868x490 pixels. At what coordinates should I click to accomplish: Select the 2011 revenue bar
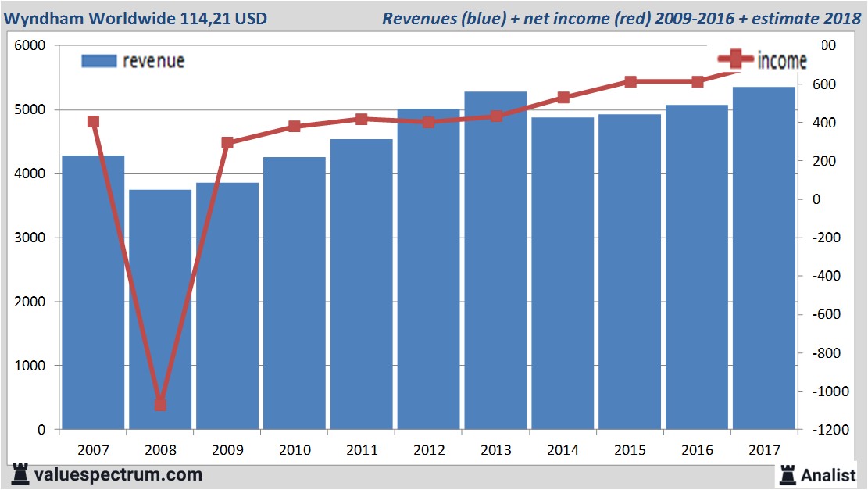coord(362,284)
